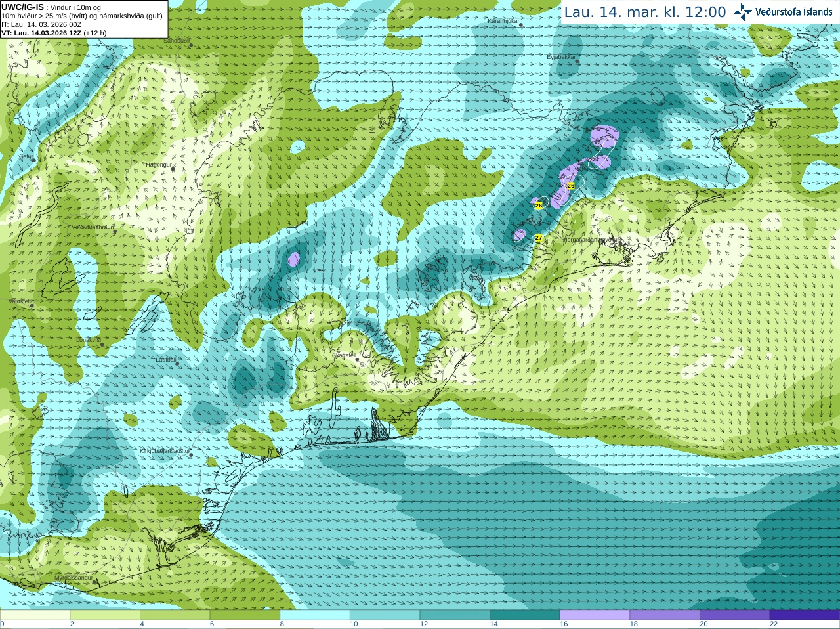The width and height of the screenshot is (840, 629).
Task: Click the 'Lau. 14. mar. kl. 12:00' timestamp
Action: (645, 12)
